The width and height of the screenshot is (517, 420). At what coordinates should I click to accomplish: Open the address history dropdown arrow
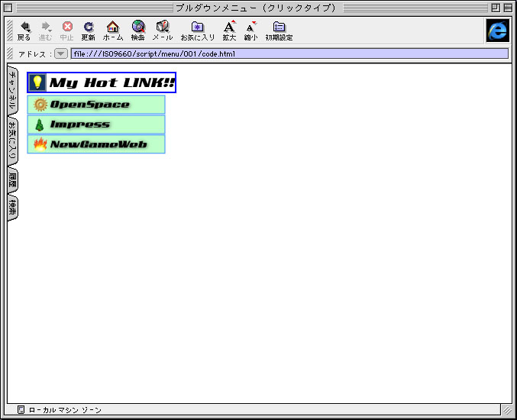61,53
